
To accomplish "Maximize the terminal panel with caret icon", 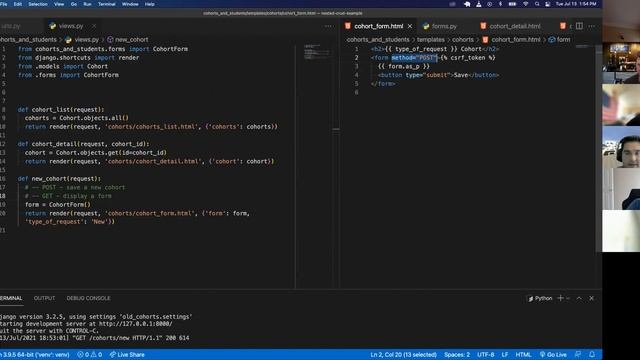I will (x=579, y=298).
